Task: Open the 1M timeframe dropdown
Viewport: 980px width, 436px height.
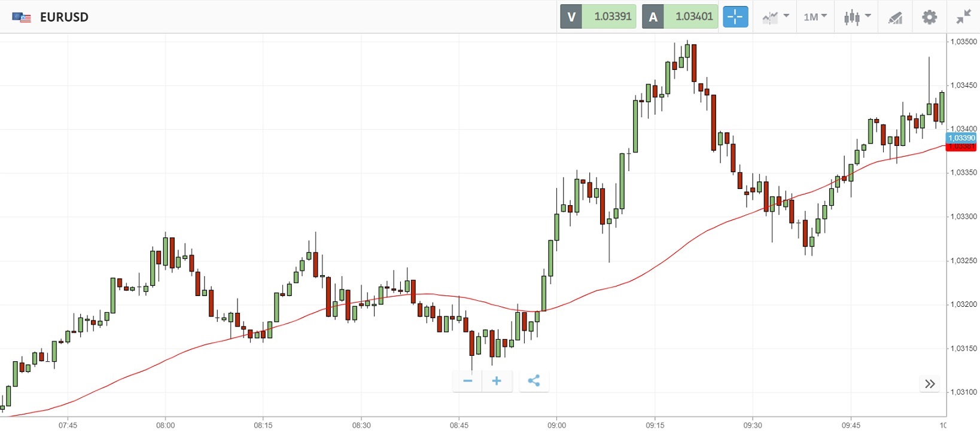Action: [815, 17]
